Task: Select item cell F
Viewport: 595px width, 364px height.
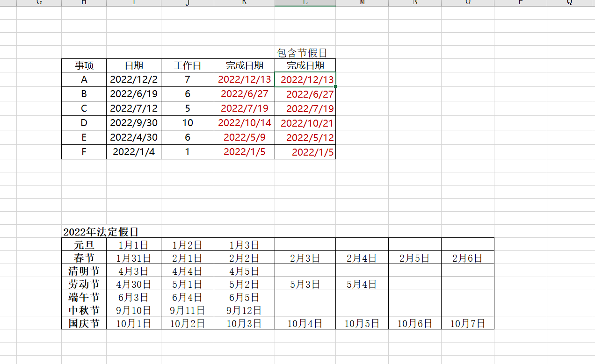Action: tap(84, 152)
